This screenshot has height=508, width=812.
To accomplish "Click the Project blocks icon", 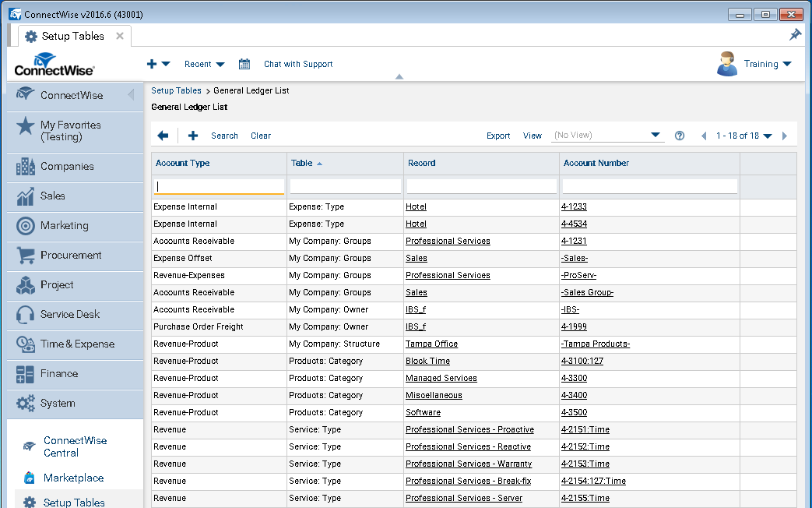I will (25, 284).
